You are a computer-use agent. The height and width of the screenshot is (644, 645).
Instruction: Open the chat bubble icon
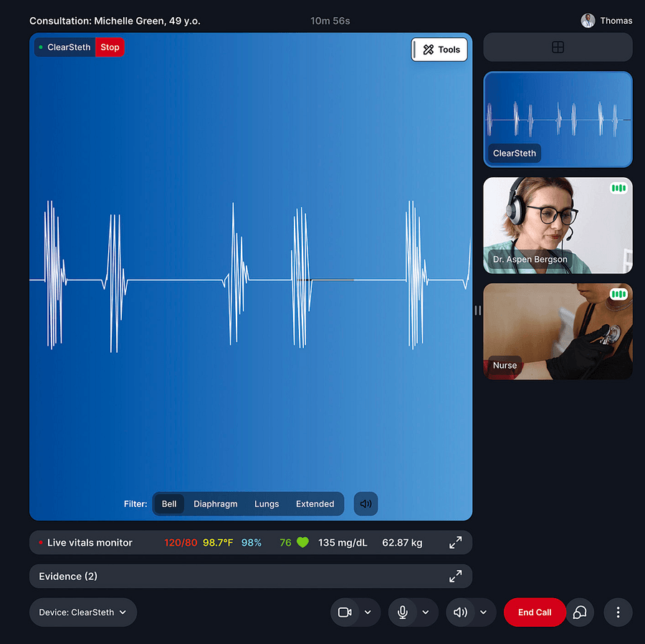pyautogui.click(x=580, y=612)
